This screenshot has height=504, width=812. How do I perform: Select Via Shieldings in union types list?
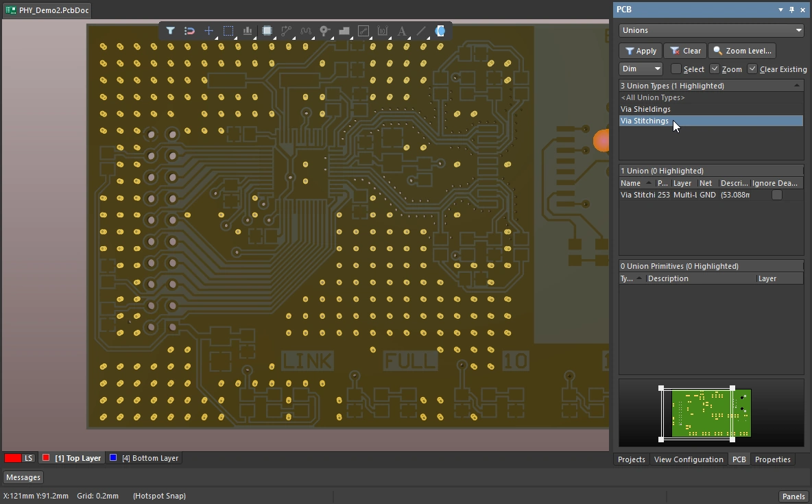[x=645, y=109]
